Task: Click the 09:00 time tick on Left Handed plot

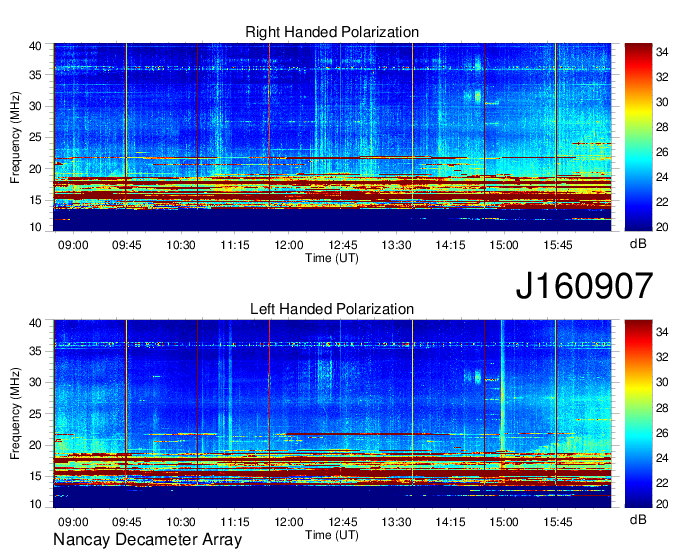Action: tap(73, 522)
